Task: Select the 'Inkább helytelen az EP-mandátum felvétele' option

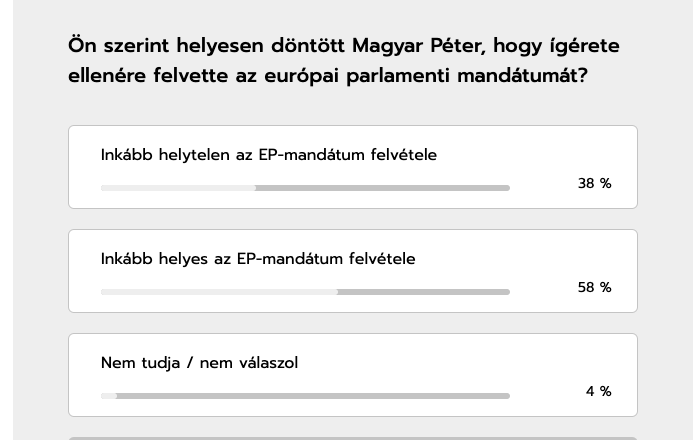Action: click(x=353, y=167)
